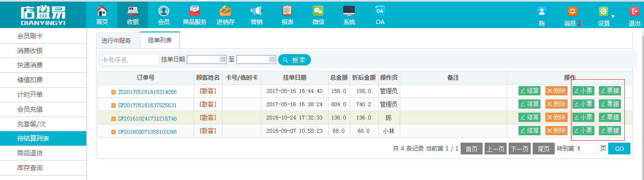Click 结算 for order JS201705161615314266
The image size is (644, 180).
click(x=530, y=90)
